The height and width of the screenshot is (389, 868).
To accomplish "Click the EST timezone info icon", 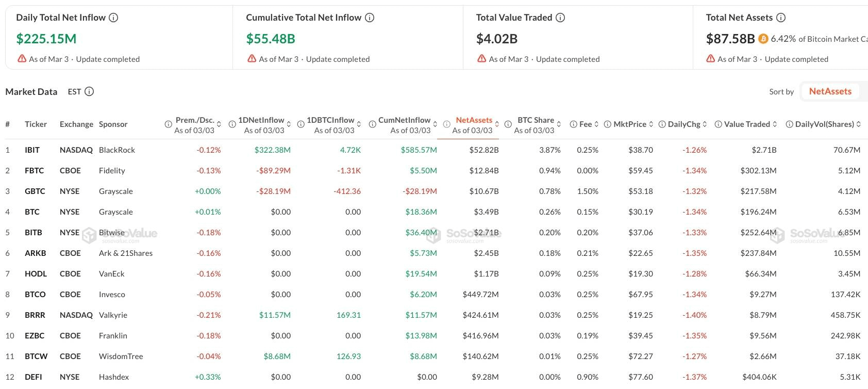I will pyautogui.click(x=89, y=92).
